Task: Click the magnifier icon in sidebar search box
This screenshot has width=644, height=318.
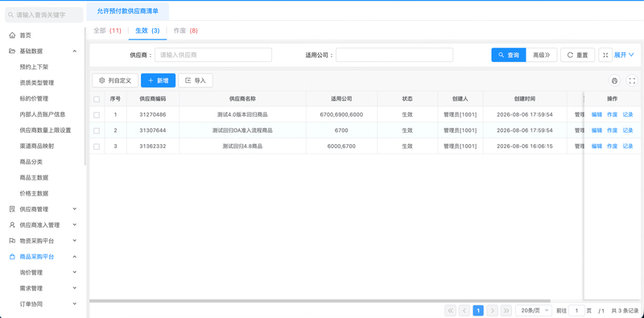Action: click(11, 14)
